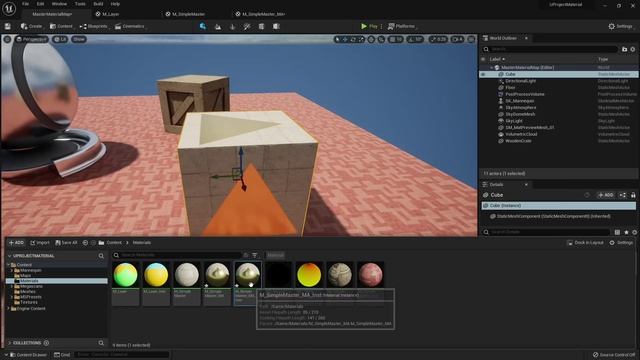640x360 pixels.
Task: Click the Details panel ADD button
Action: coord(606,195)
